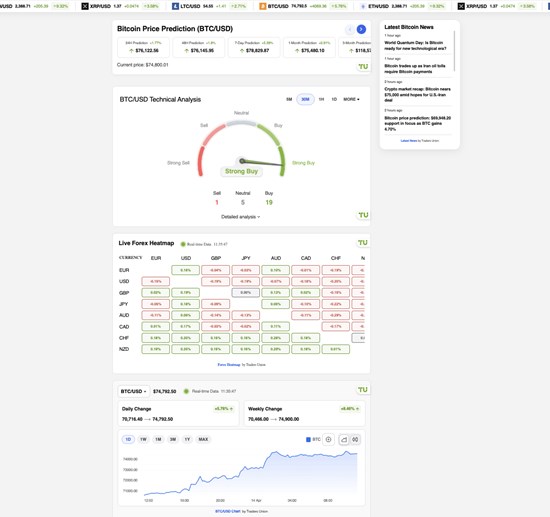Open the BTC/USD pair selector dropdown
550x517 pixels.
(133, 391)
